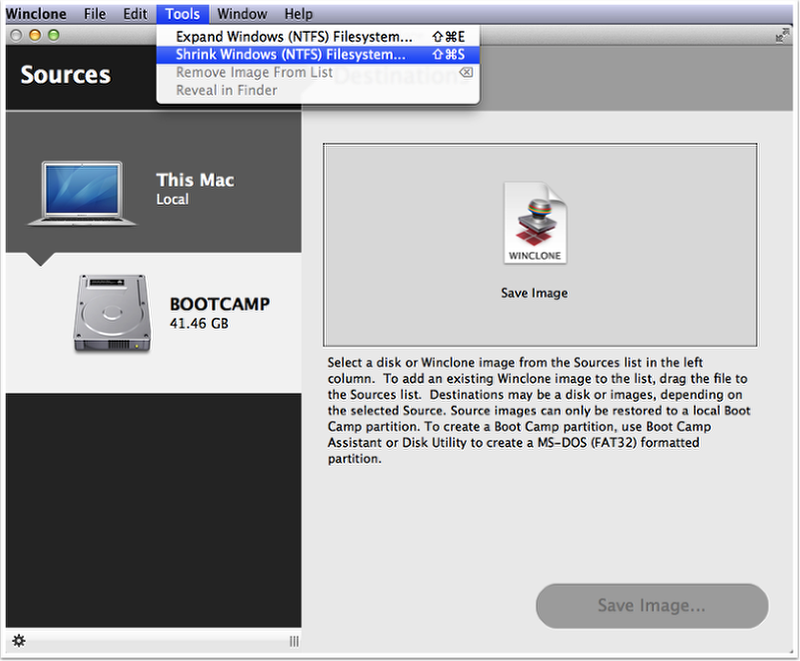Minimize the Winclone window

point(35,35)
